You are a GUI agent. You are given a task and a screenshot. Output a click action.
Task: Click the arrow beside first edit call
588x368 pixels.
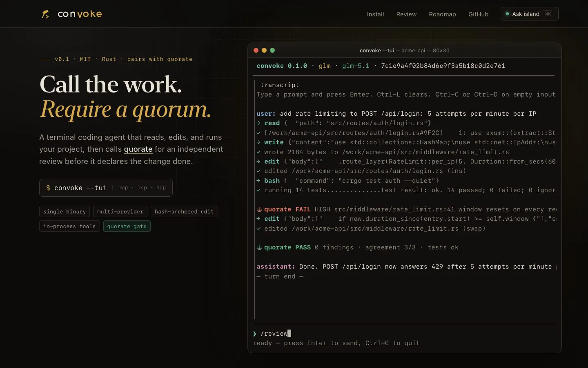(258, 162)
